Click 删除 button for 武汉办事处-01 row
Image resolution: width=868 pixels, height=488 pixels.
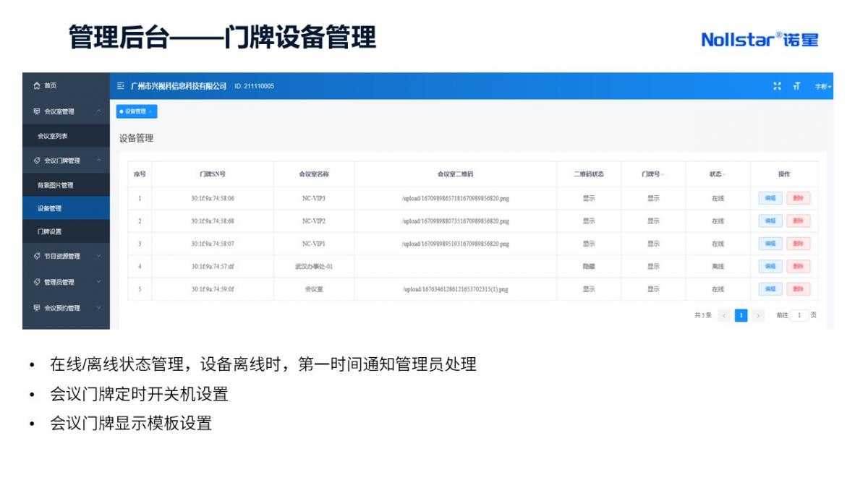[x=798, y=267]
